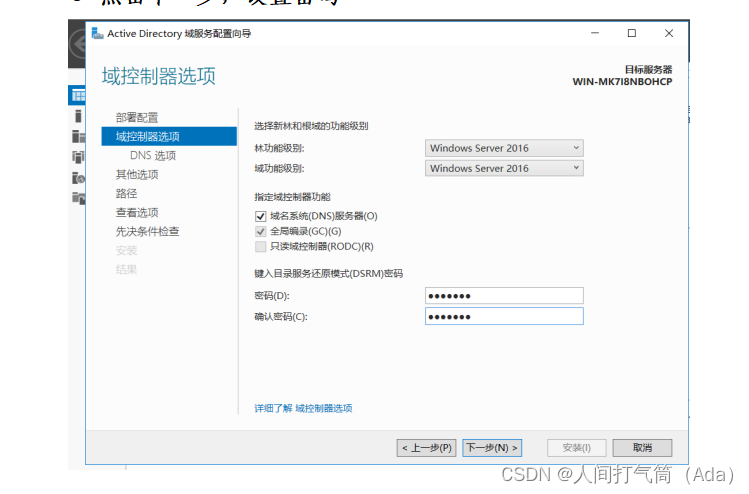Screen dimensions: 749x494
Task: Click 安装(I) button
Action: 577,448
